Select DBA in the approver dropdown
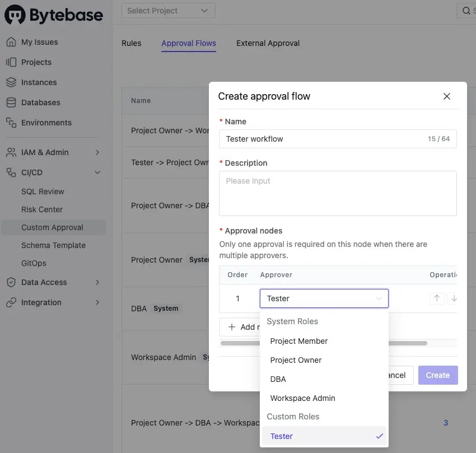This screenshot has height=453, width=476. pos(278,379)
